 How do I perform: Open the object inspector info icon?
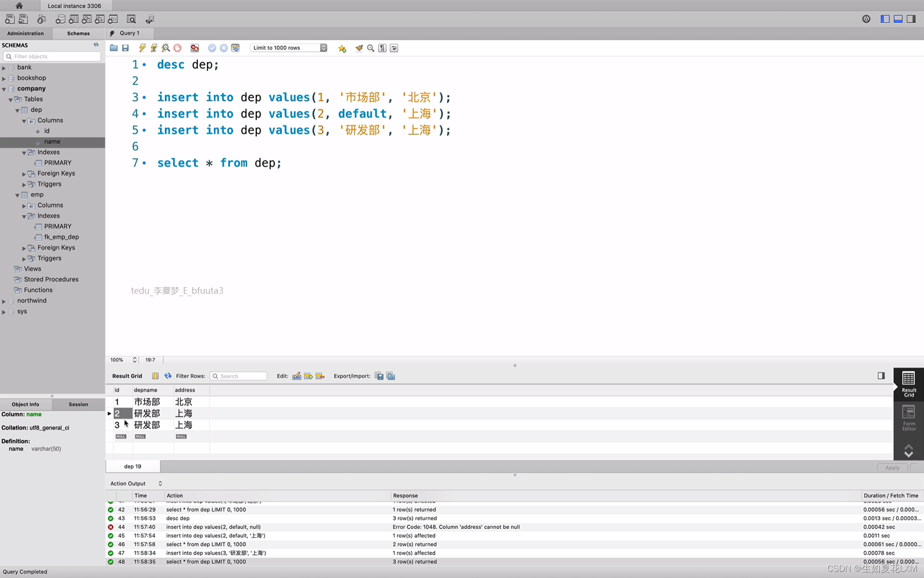[x=42, y=19]
